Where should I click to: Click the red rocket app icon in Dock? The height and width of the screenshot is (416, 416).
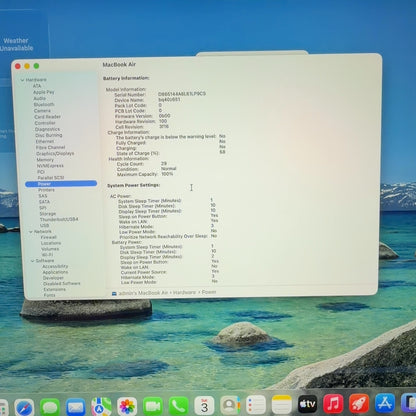tap(359, 403)
